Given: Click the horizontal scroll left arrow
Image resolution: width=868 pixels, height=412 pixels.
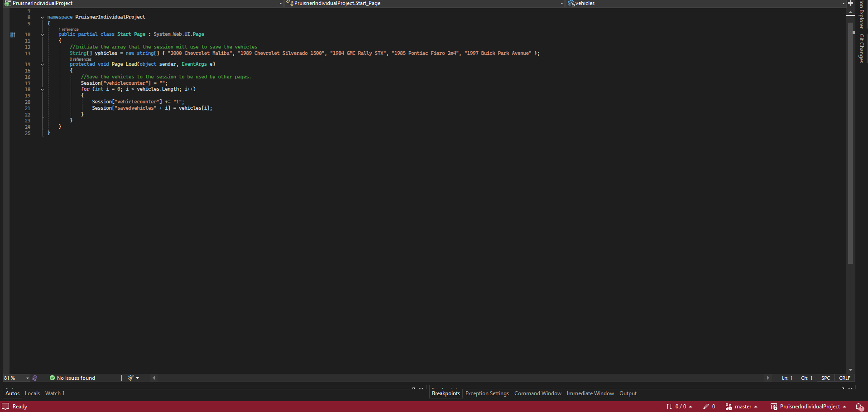Looking at the screenshot, I should 154,378.
